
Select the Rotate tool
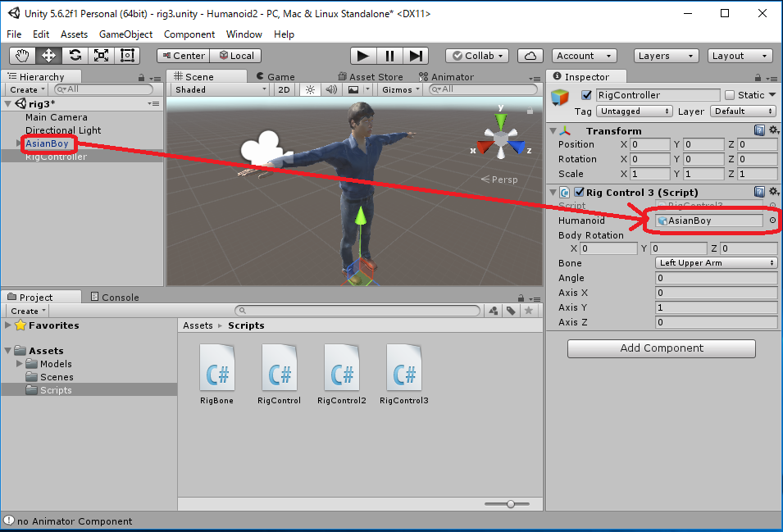coord(75,56)
